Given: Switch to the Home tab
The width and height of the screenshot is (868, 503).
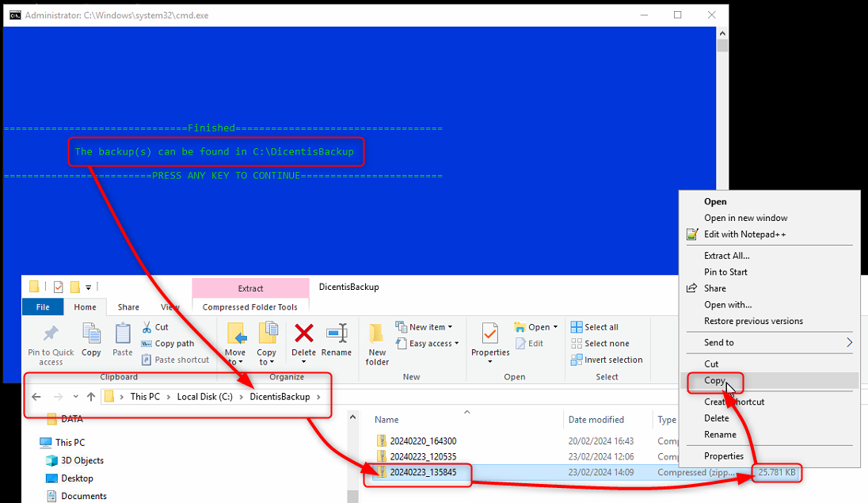Looking at the screenshot, I should click(86, 307).
